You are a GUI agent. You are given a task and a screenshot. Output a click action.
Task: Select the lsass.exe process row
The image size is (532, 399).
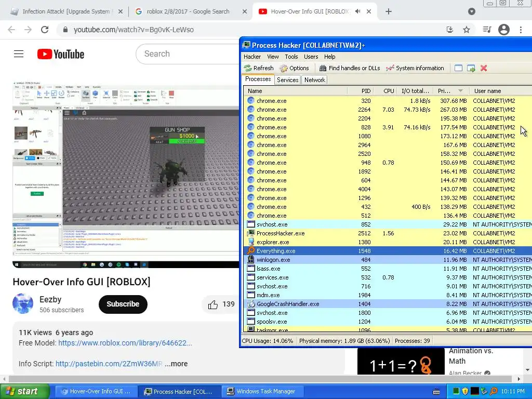[388, 269]
